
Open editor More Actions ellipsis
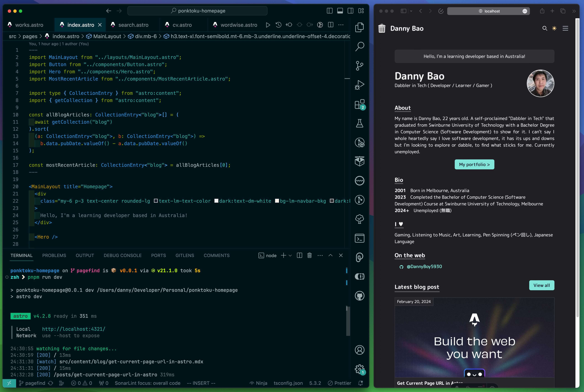point(341,25)
